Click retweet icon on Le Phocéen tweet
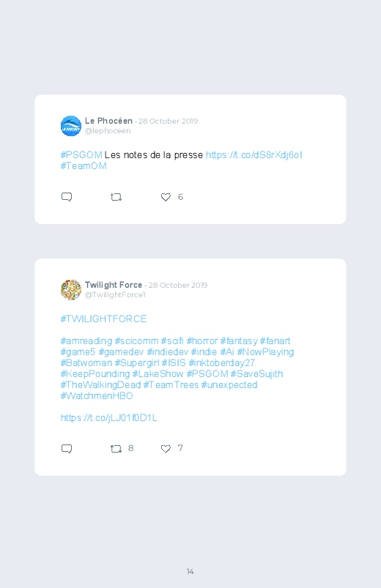 coord(116,197)
